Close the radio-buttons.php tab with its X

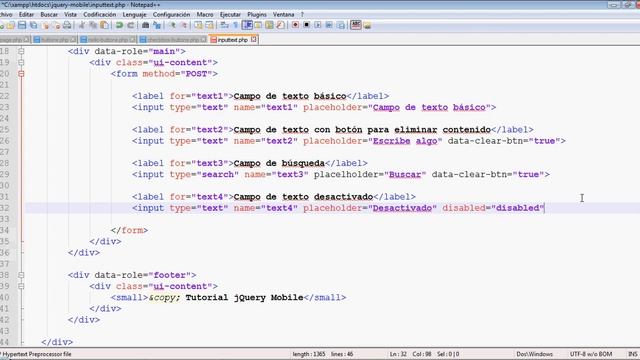132,40
